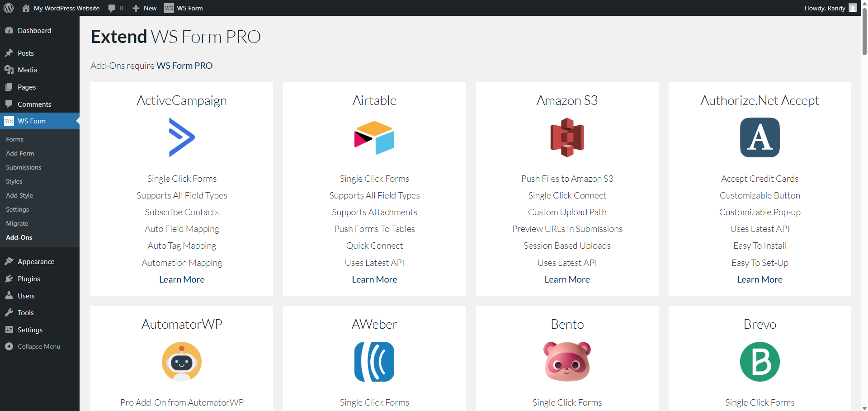The image size is (868, 411).
Task: Follow the WS Form PRO link
Action: 184,66
